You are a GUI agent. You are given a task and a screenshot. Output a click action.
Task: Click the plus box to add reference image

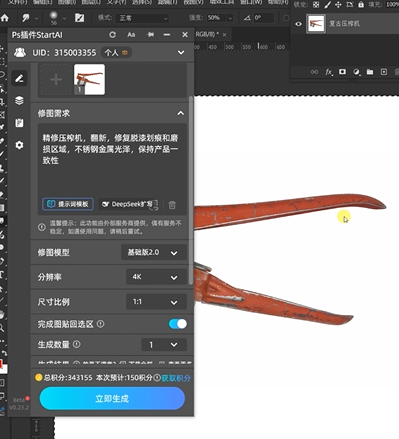56,80
